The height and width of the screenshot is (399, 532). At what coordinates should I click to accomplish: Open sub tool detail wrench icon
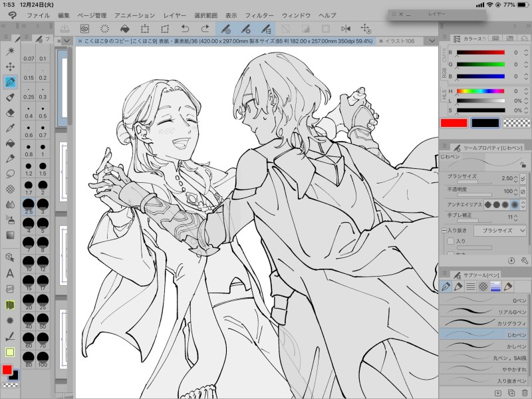tap(524, 261)
